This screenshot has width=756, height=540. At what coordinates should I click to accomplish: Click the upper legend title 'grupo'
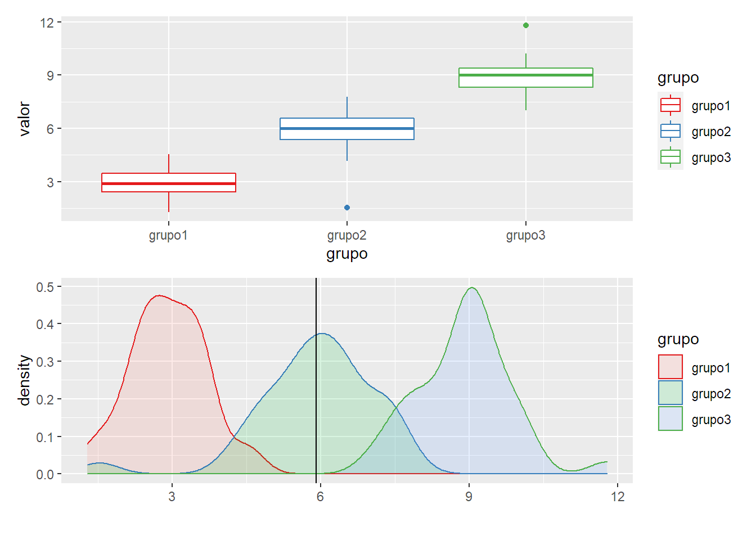[678, 78]
